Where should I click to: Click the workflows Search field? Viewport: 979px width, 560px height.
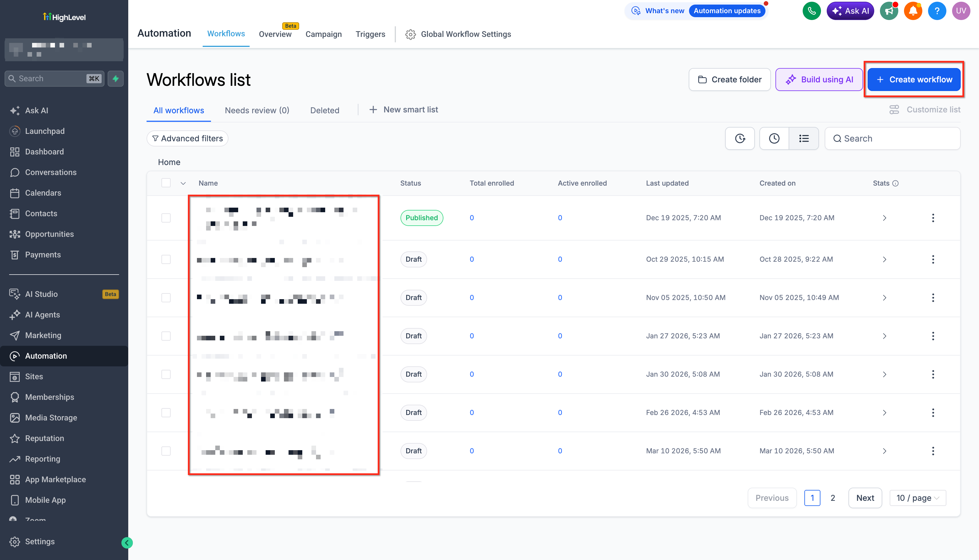click(x=892, y=138)
